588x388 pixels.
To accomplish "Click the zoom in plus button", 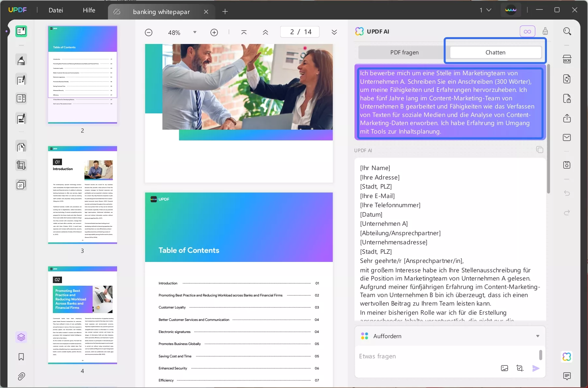I will [x=214, y=32].
